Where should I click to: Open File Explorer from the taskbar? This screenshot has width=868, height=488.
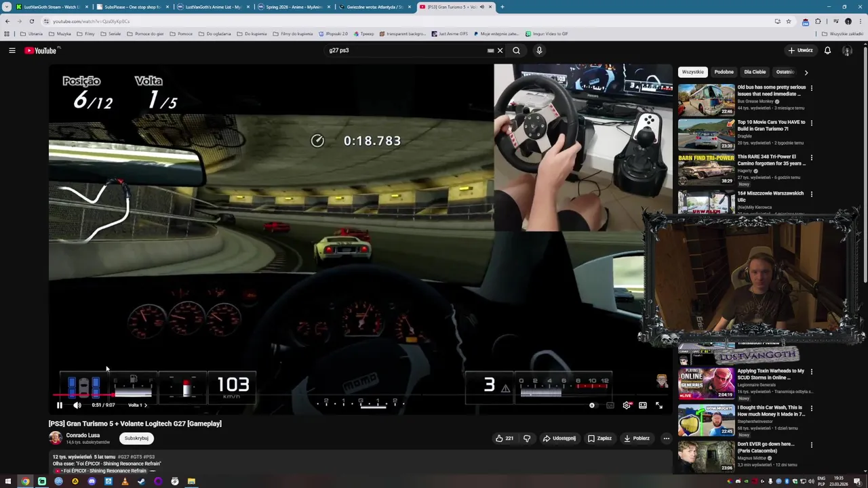(191, 482)
